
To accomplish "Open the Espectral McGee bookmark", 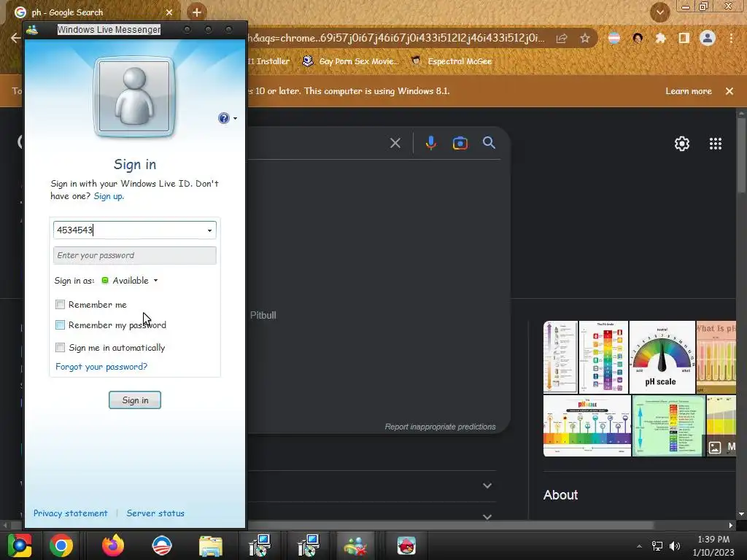I will [452, 61].
